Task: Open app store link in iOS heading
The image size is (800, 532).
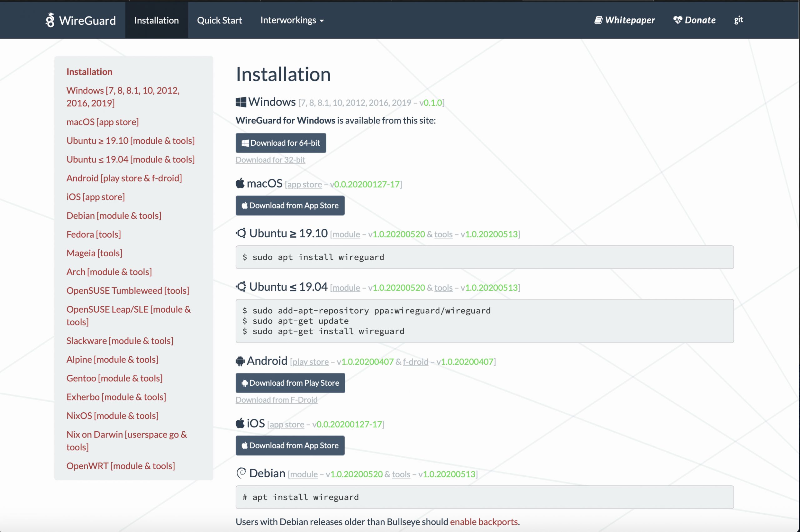Action: (x=287, y=424)
